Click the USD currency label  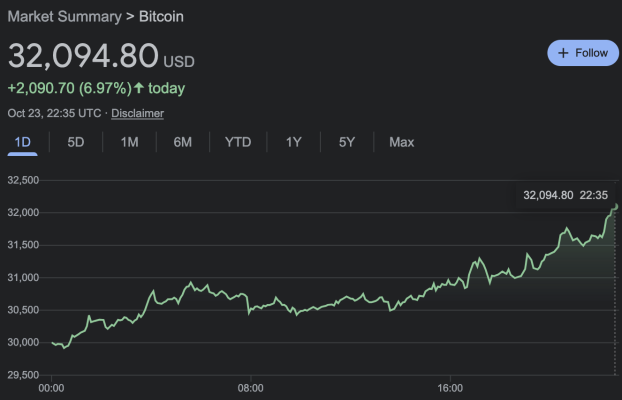click(179, 62)
